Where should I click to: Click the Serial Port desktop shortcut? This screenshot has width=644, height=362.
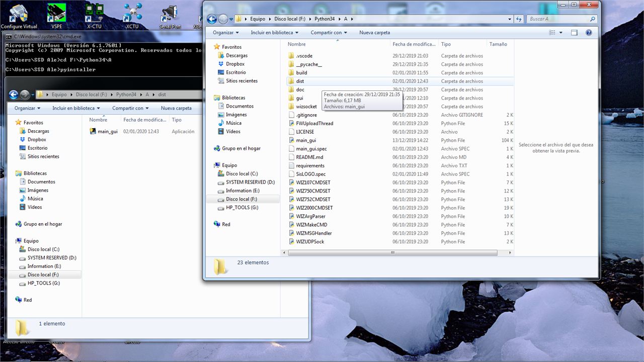[170, 17]
